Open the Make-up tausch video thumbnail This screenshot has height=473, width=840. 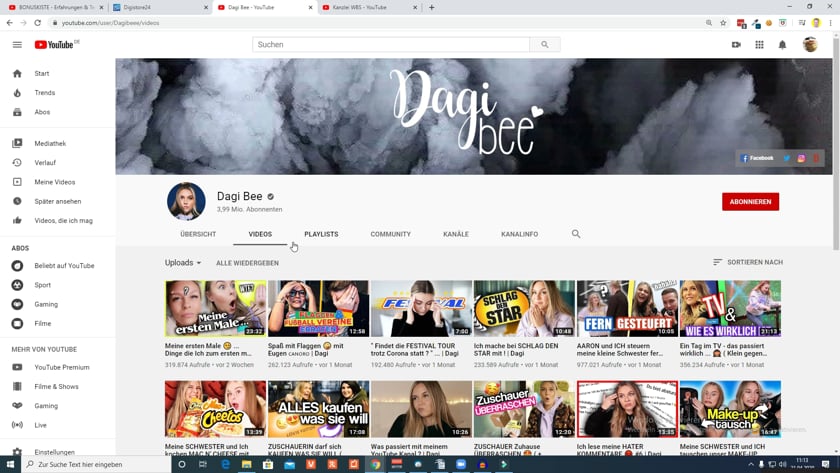pyautogui.click(x=730, y=409)
